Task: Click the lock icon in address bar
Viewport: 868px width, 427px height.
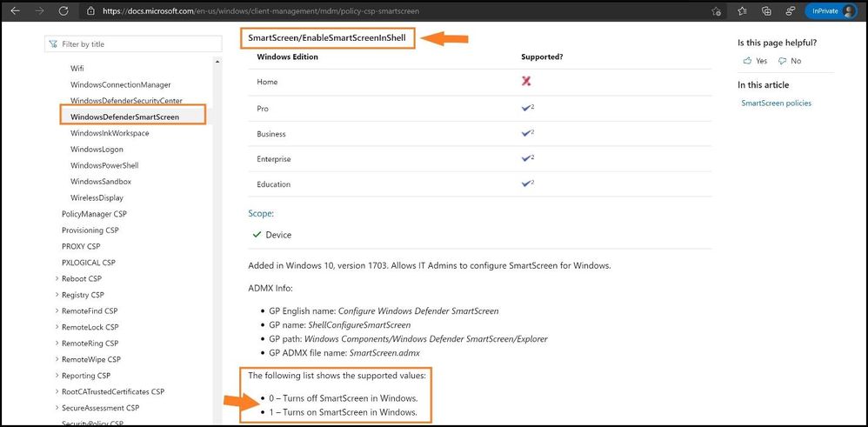Action: coord(92,10)
